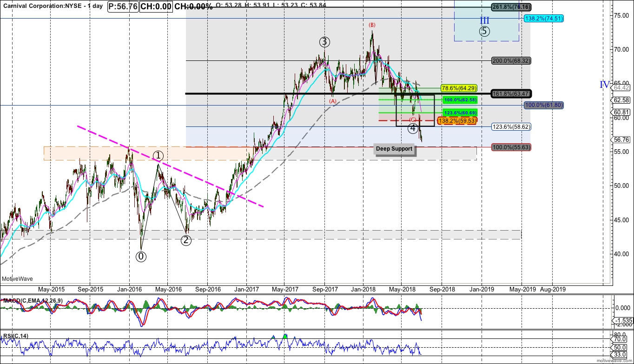Screen dimensions: 634x364
Task: Select the Sep-2018 date label
Action: 442,289
